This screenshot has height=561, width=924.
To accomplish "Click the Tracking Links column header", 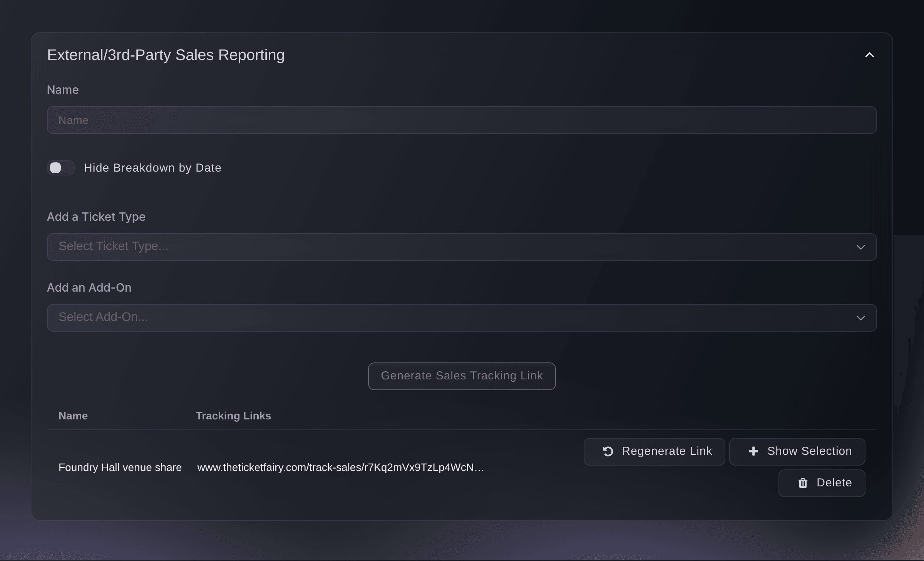I will click(x=233, y=416).
